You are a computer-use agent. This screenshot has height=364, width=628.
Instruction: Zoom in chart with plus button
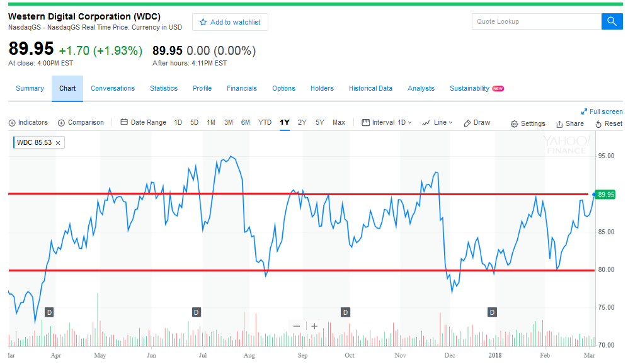click(314, 326)
